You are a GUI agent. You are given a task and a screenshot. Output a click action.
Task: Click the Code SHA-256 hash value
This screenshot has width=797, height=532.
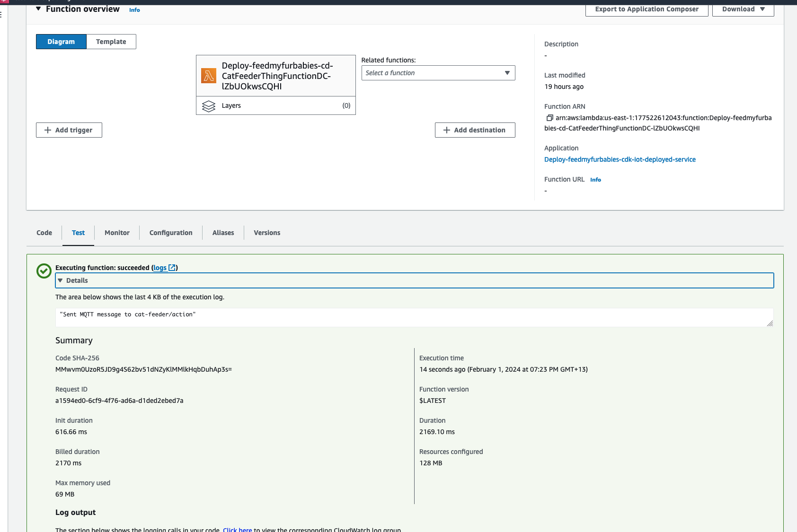pos(143,369)
